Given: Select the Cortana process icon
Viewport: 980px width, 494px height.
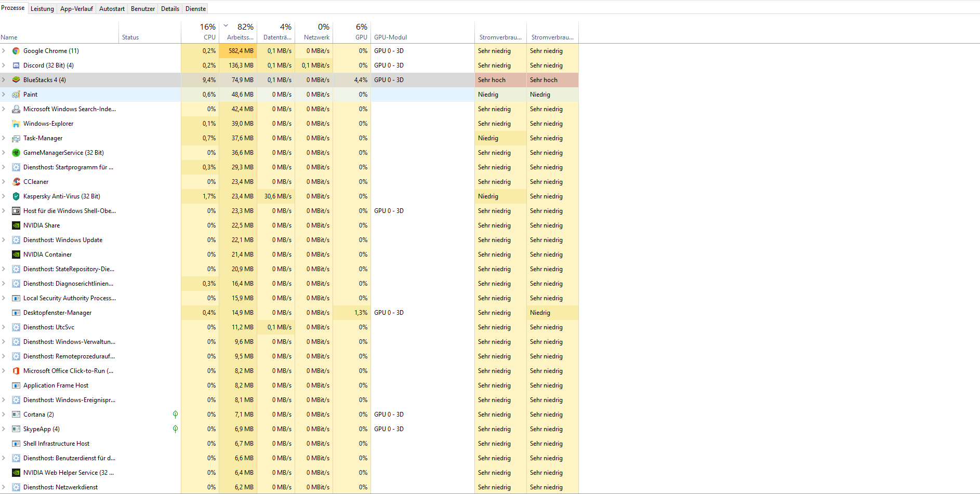Looking at the screenshot, I should [16, 415].
